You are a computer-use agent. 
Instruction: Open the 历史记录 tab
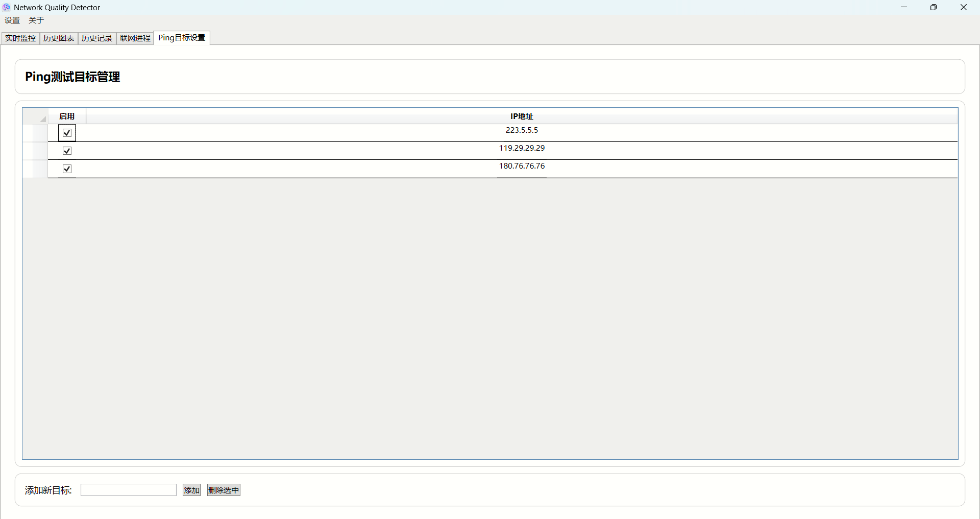click(x=97, y=38)
